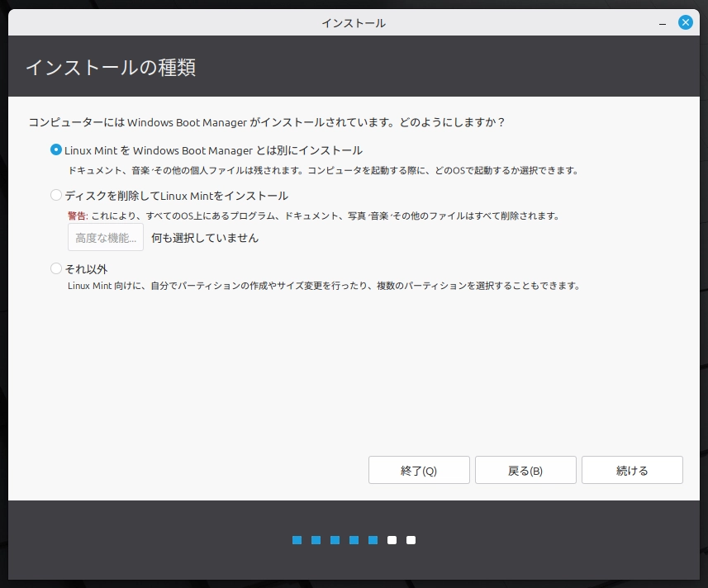Click the first blue progress dot

point(297,540)
